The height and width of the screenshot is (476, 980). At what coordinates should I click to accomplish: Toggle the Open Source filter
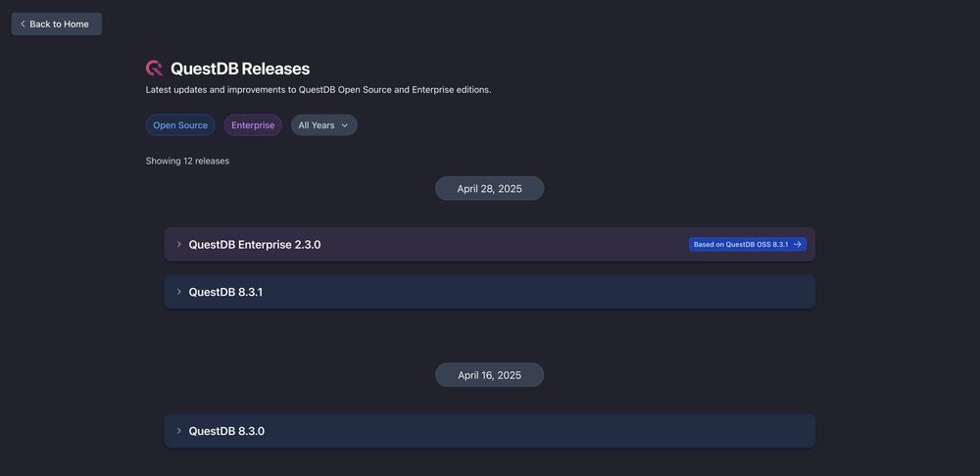(180, 125)
